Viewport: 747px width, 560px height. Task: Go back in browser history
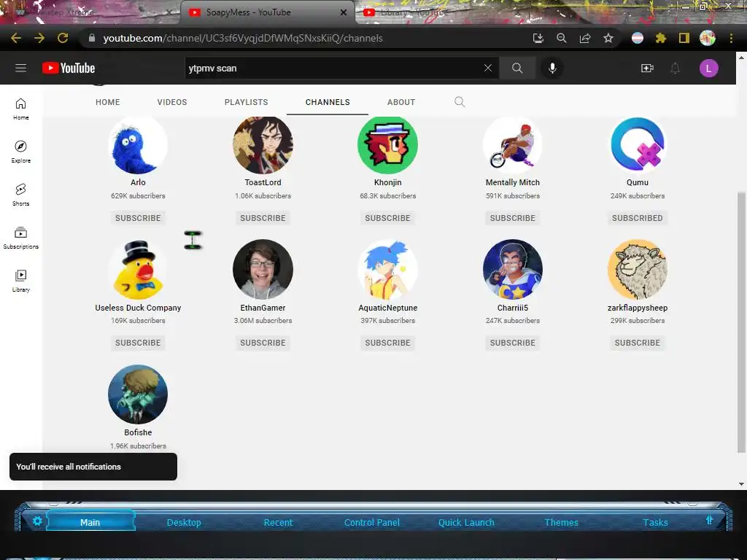[16, 38]
